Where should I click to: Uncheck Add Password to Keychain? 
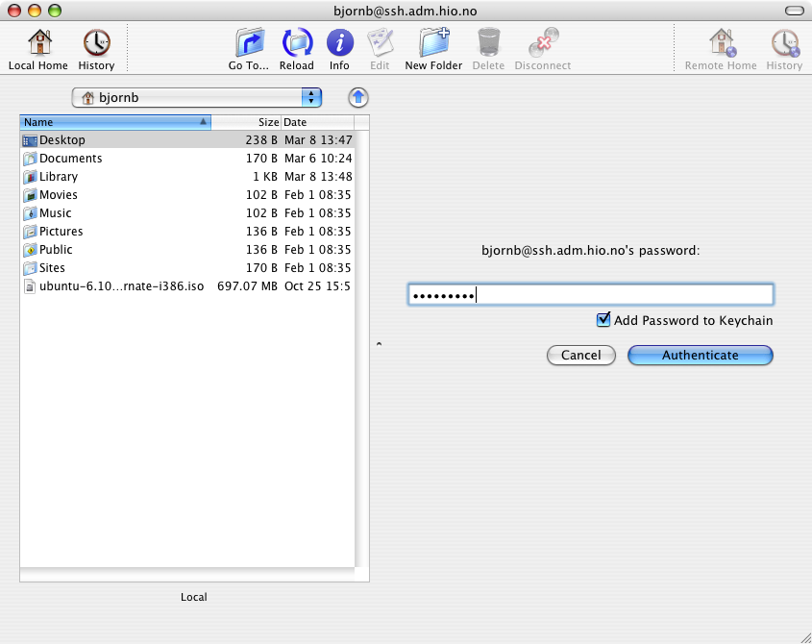coord(603,320)
